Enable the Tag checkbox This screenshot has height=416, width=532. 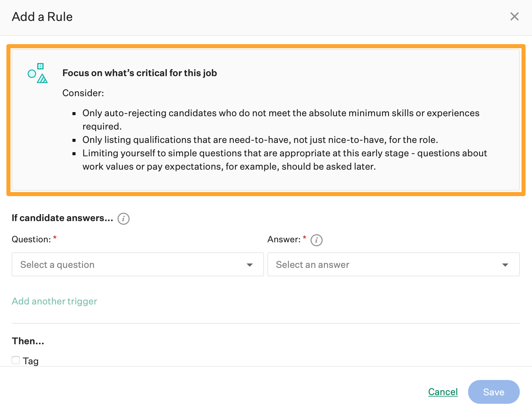pos(16,360)
